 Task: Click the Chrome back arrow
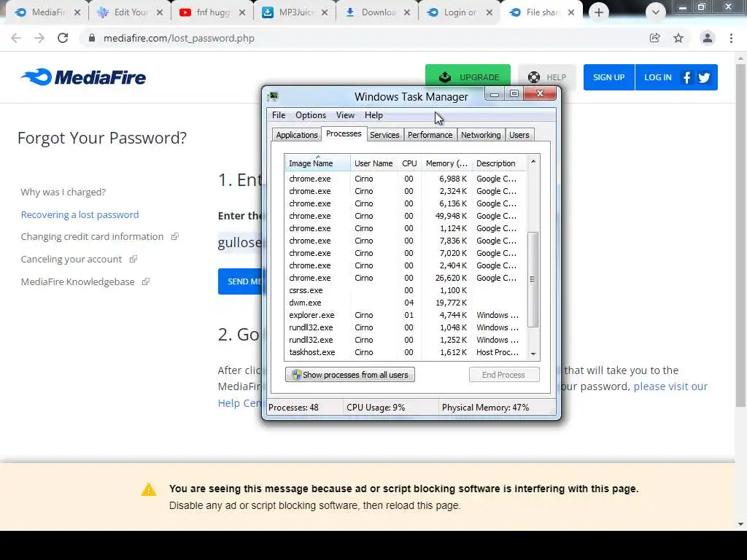click(16, 38)
